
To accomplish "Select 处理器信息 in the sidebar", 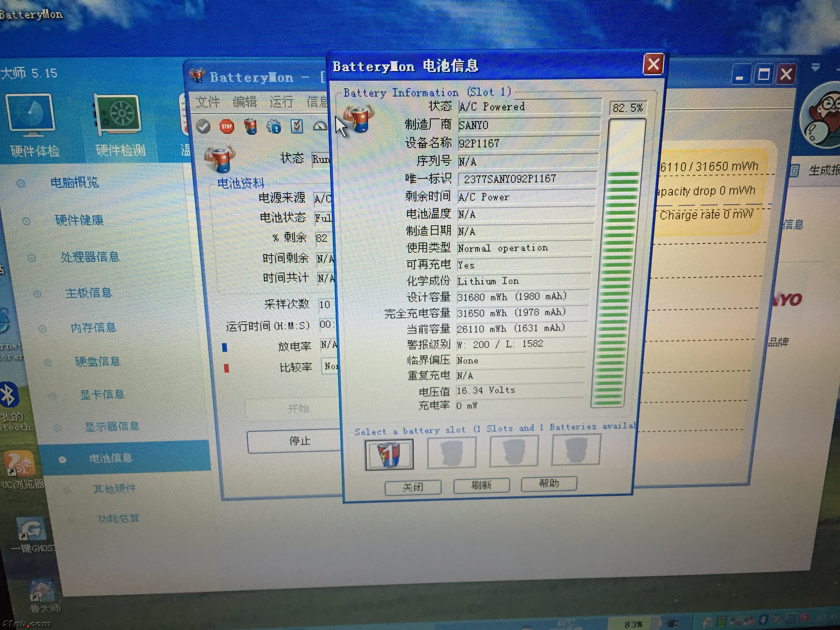I will (90, 257).
